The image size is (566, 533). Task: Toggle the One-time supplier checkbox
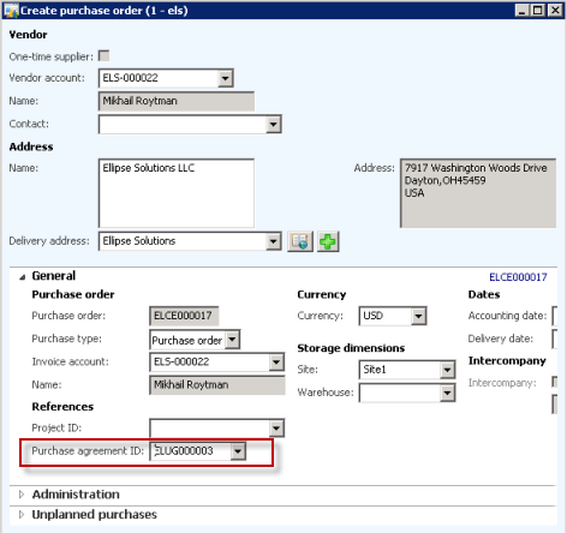(x=104, y=56)
